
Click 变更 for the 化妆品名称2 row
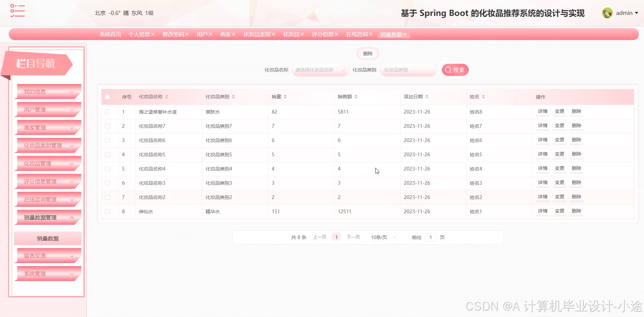coord(559,197)
